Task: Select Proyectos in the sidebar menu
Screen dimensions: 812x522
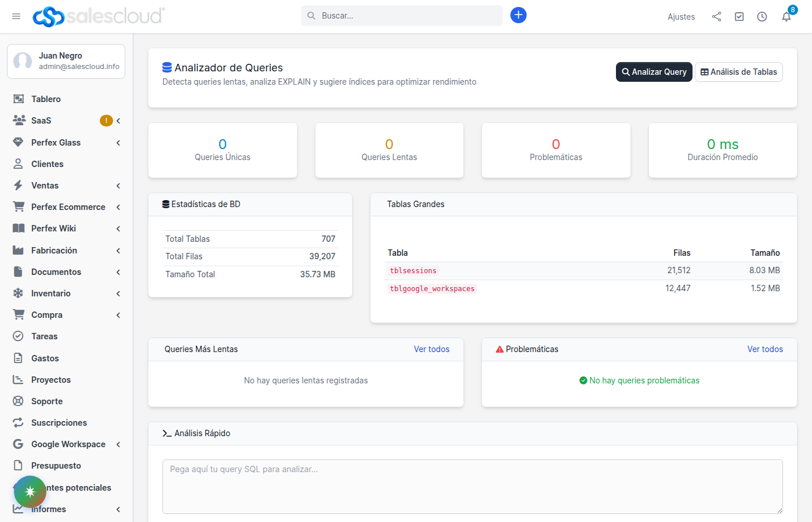Action: coord(51,380)
